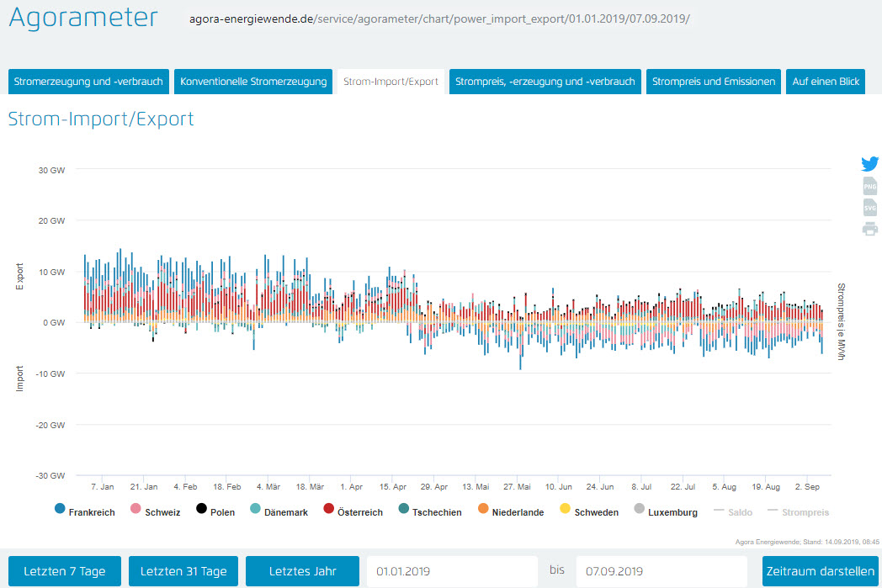Image resolution: width=882 pixels, height=588 pixels.
Task: Toggle Polen series in legend
Action: (215, 511)
